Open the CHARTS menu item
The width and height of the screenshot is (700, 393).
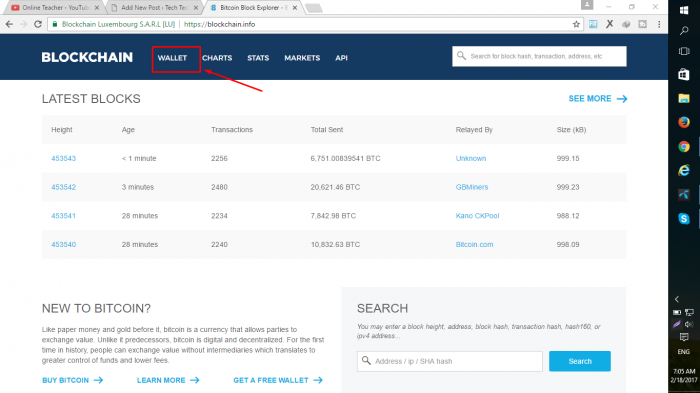point(217,58)
